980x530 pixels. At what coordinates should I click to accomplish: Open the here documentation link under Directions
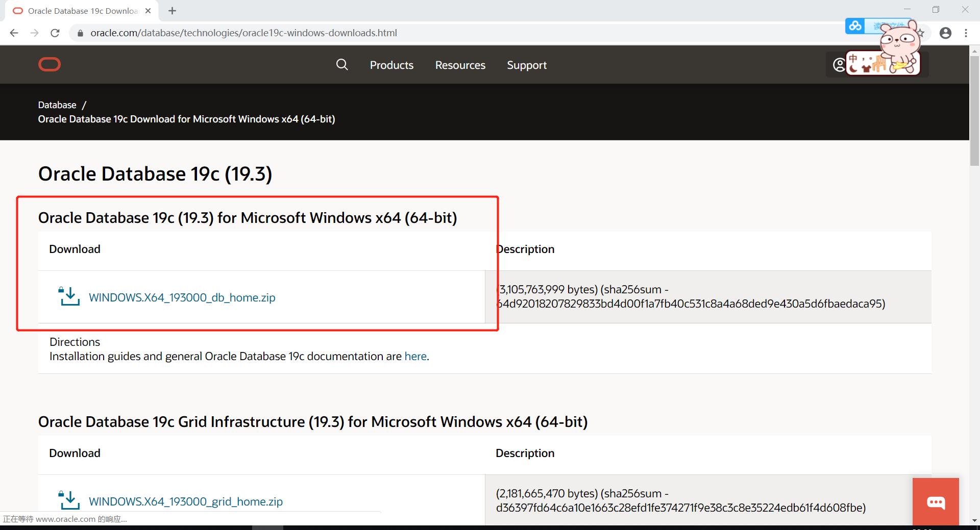(x=415, y=356)
